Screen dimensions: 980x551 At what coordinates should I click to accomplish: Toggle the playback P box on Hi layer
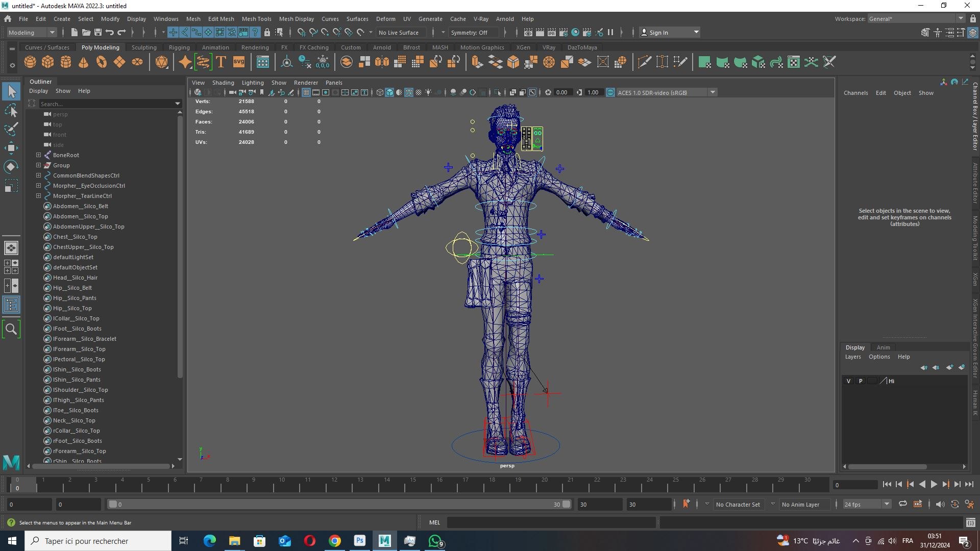861,381
